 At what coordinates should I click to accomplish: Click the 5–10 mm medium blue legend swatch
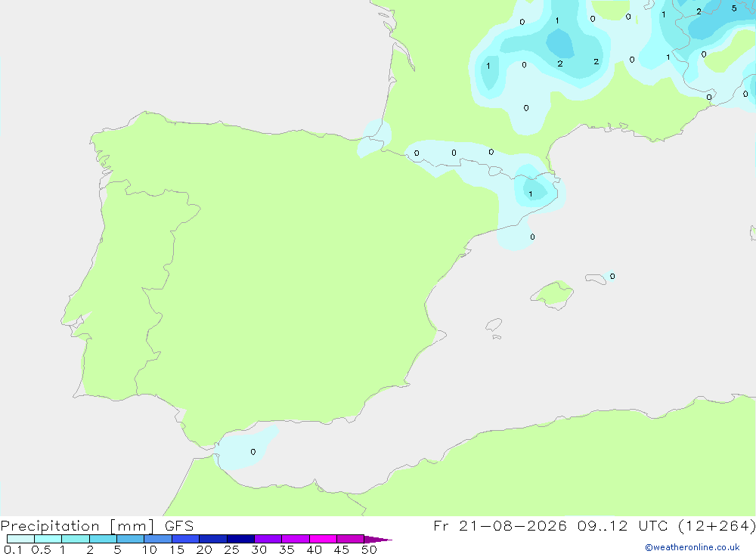pos(131,539)
